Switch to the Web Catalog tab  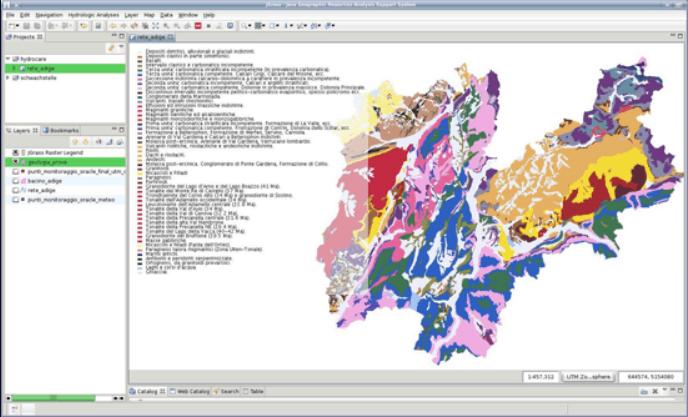coord(190,391)
